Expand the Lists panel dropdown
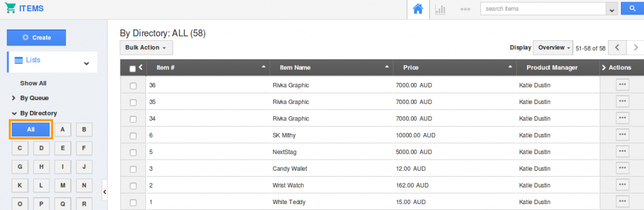This screenshot has height=210, width=644. (86, 63)
